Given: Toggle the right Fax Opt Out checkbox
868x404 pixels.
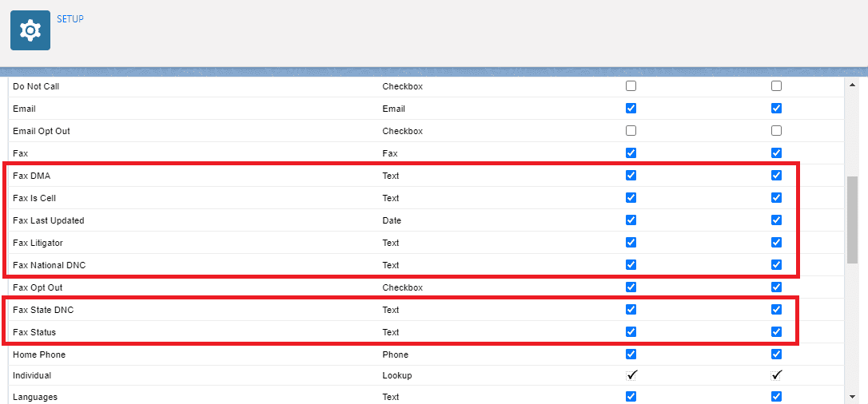Looking at the screenshot, I should [776, 287].
